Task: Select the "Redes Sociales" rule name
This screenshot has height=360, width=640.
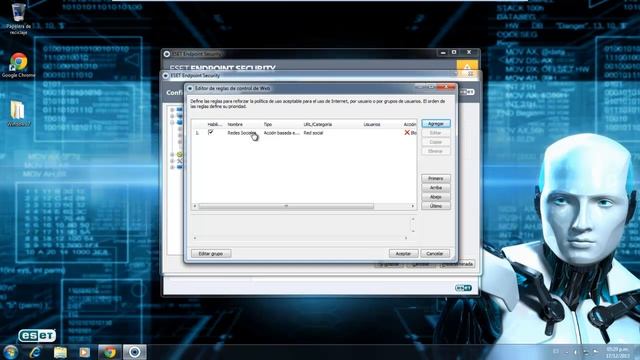Action: [241, 133]
